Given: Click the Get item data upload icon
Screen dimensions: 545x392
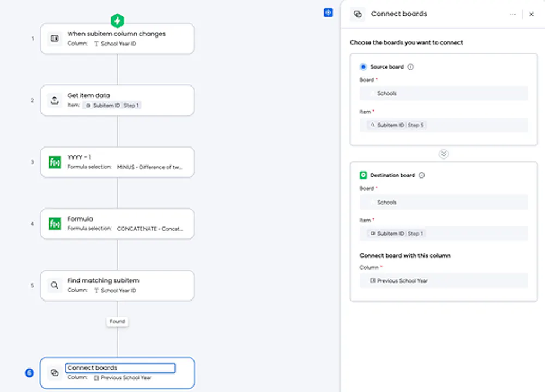Looking at the screenshot, I should pos(55,100).
